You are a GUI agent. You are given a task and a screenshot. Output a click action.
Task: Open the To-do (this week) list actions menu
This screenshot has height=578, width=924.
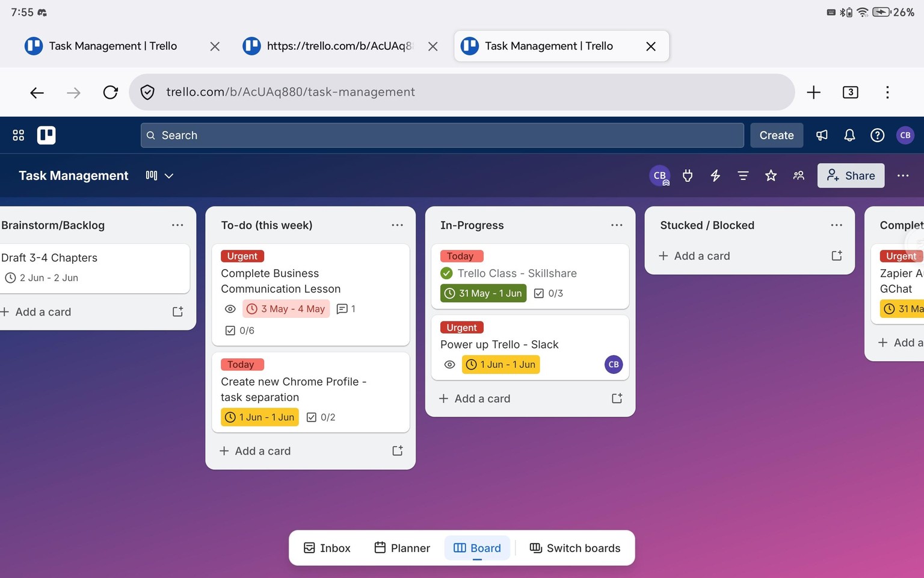pyautogui.click(x=397, y=225)
